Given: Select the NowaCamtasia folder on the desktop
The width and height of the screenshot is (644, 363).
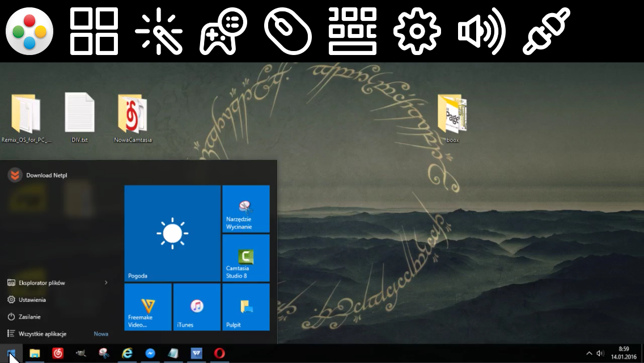Looking at the screenshot, I should pos(133,118).
